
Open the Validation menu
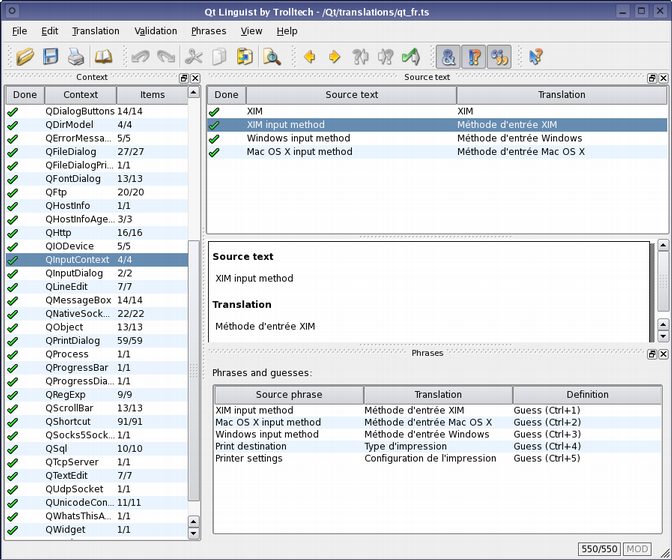tap(155, 31)
